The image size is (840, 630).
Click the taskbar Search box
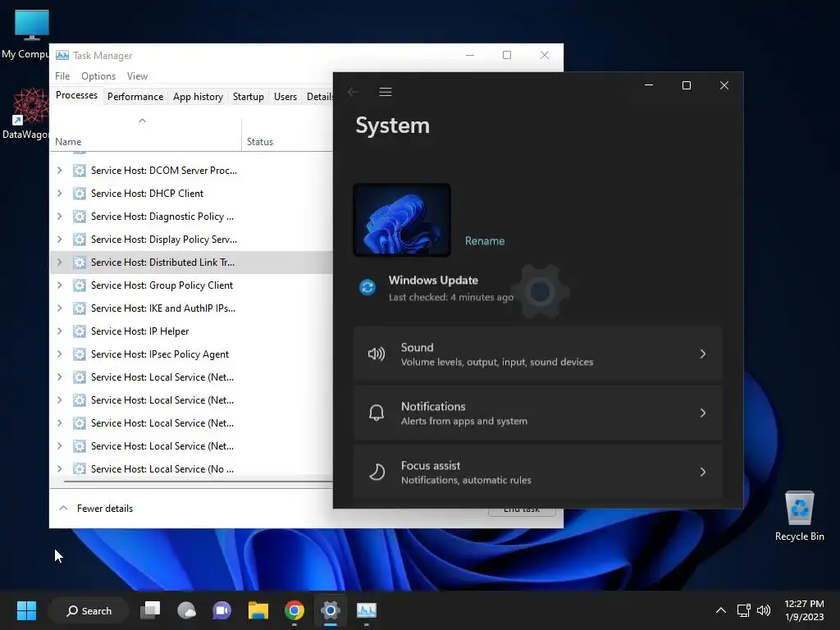pyautogui.click(x=89, y=610)
